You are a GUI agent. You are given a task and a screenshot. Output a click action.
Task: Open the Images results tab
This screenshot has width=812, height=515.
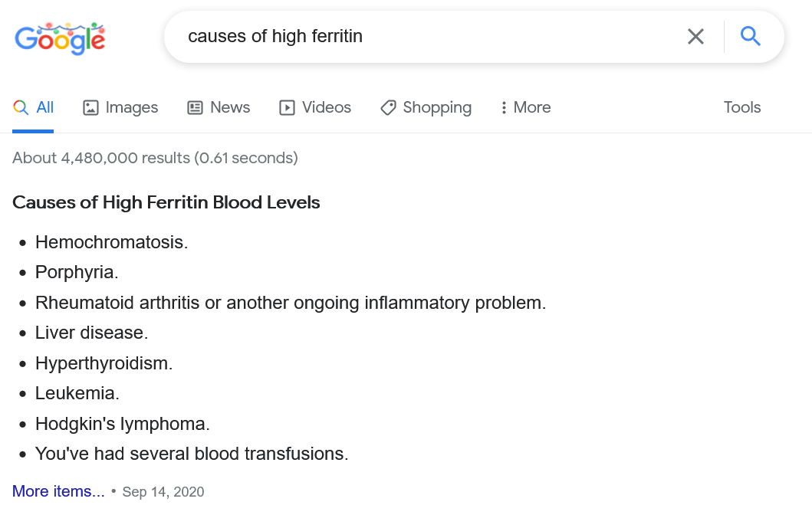pos(120,107)
